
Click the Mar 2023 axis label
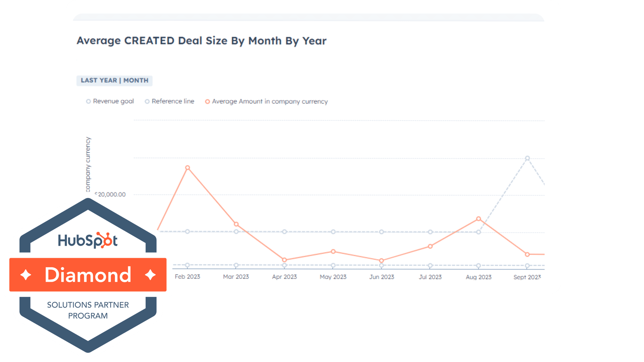[236, 277]
